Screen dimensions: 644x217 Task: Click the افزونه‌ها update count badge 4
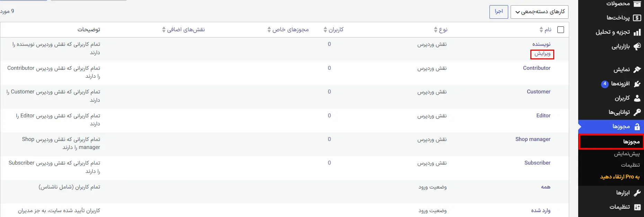pos(605,84)
